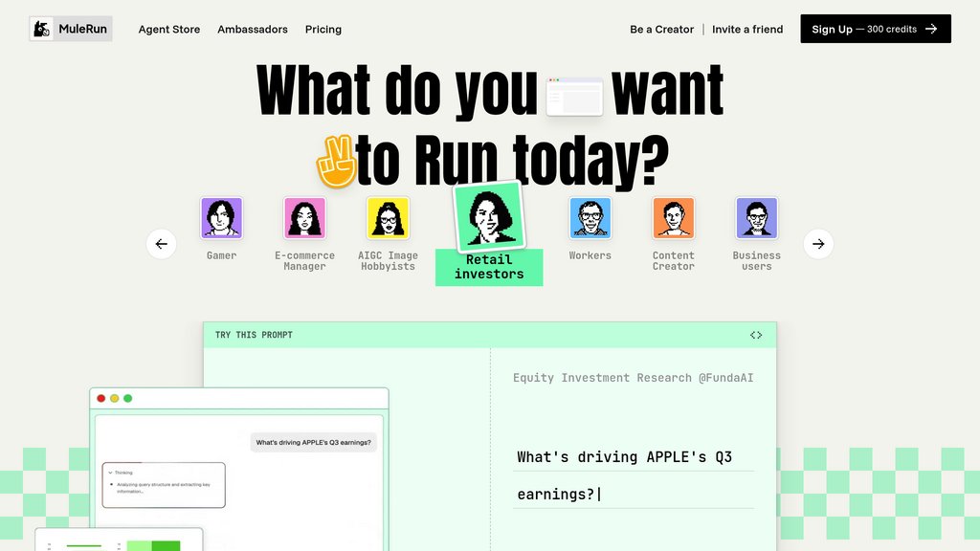The height and width of the screenshot is (551, 980).
Task: Select the Content Creator avatar
Action: pos(673,218)
